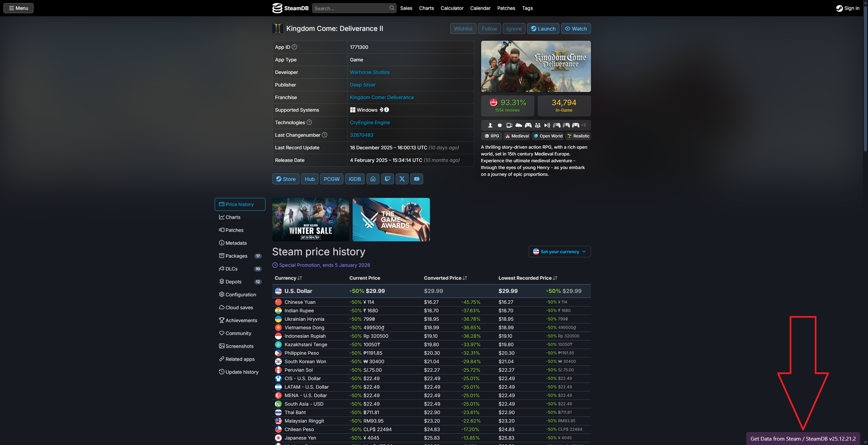Click the X (Twitter) icon button
Screen dimensions: 868x445
tap(402, 179)
